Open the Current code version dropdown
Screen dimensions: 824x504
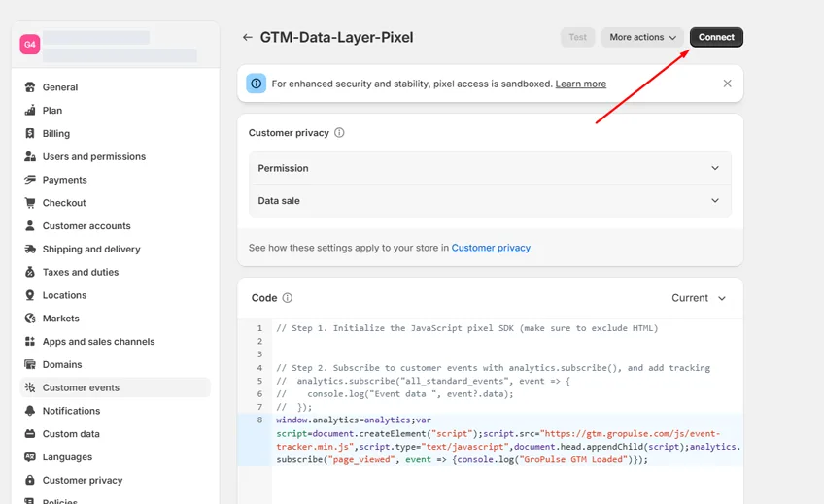[699, 298]
